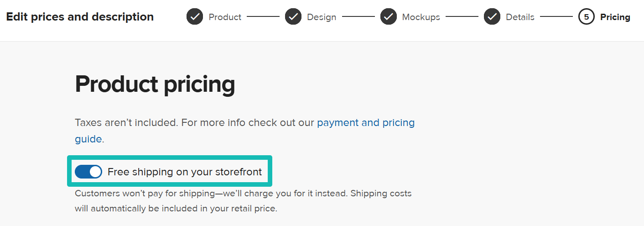Viewport: 644px width, 226px height.
Task: Click the connector line between Details and Pricing
Action: 556,17
